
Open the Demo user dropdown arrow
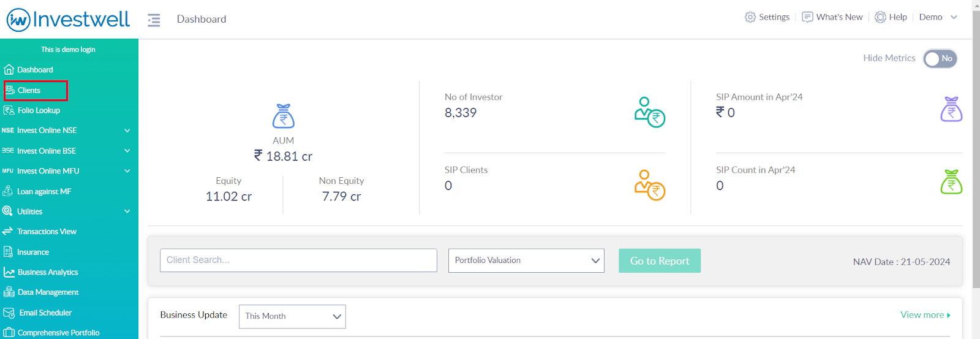[x=954, y=17]
